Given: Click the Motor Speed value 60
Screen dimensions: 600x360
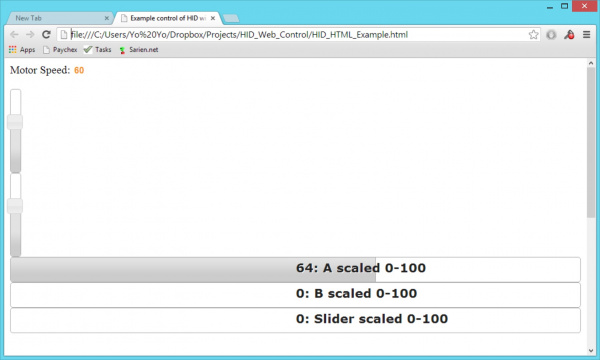Looking at the screenshot, I should (79, 70).
